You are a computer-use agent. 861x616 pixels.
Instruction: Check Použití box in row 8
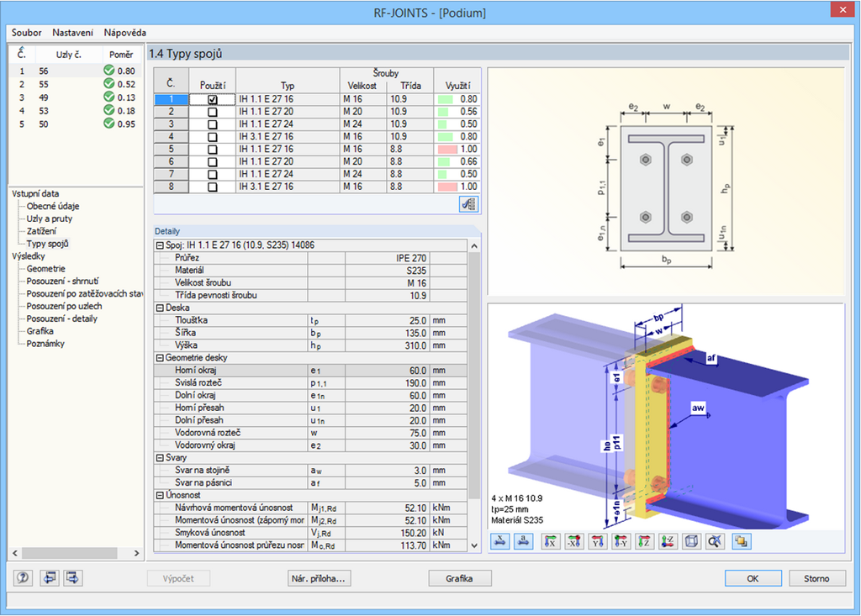pyautogui.click(x=213, y=187)
